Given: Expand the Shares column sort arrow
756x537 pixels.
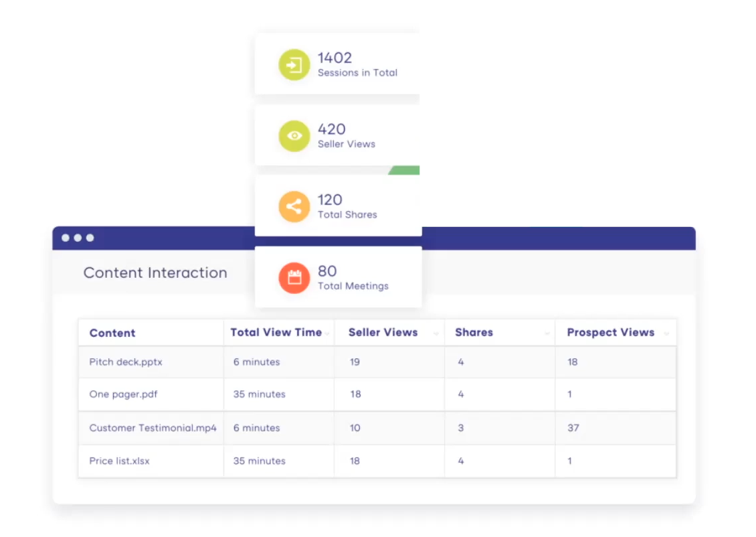Looking at the screenshot, I should coord(547,333).
